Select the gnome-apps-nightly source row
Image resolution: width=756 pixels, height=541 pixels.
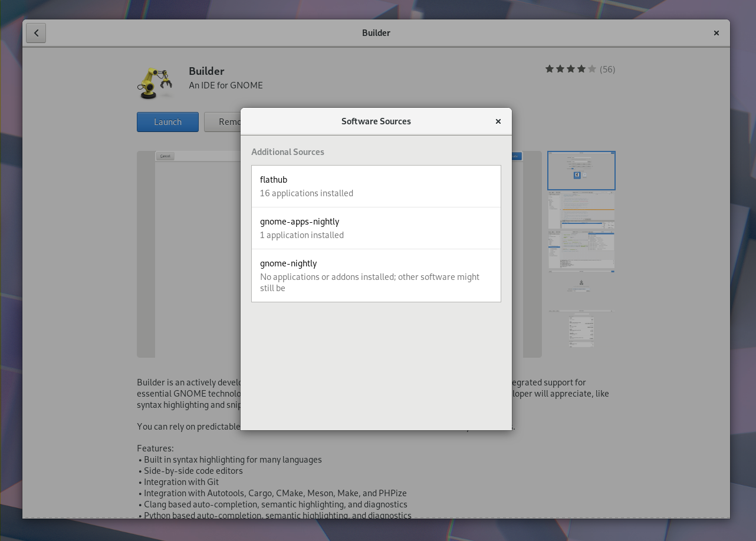[376, 228]
